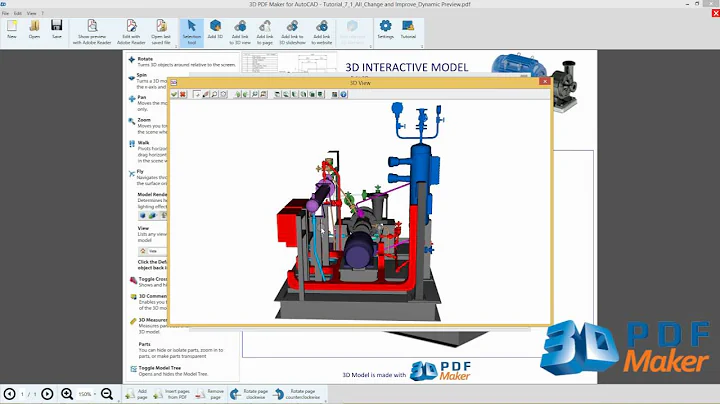Click Add page

tap(136, 394)
